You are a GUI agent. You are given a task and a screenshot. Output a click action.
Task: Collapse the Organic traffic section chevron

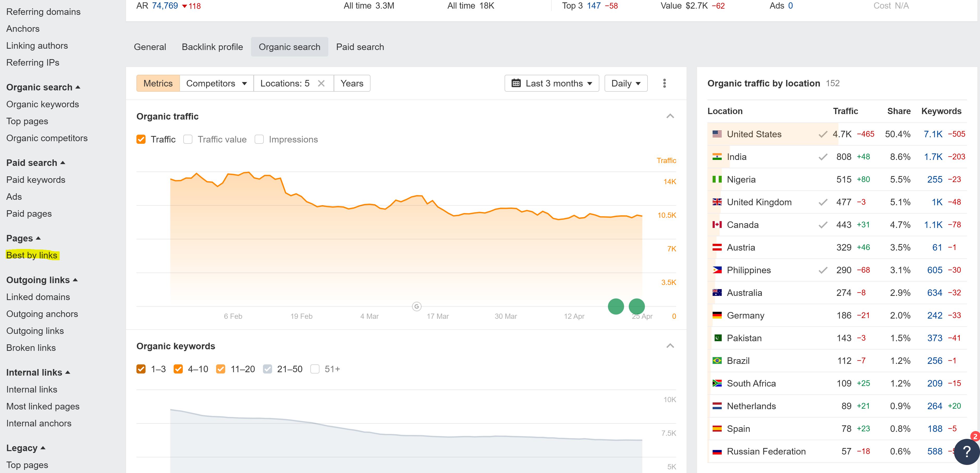670,116
